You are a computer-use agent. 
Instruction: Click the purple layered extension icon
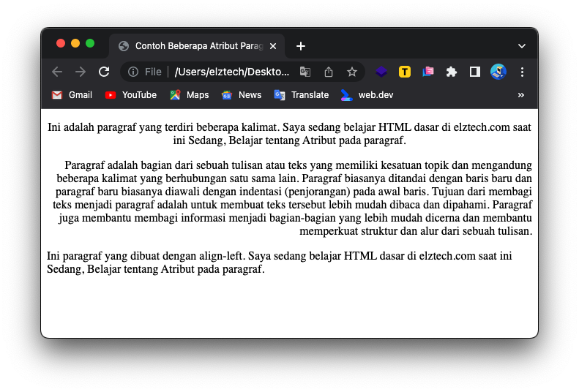tap(381, 72)
